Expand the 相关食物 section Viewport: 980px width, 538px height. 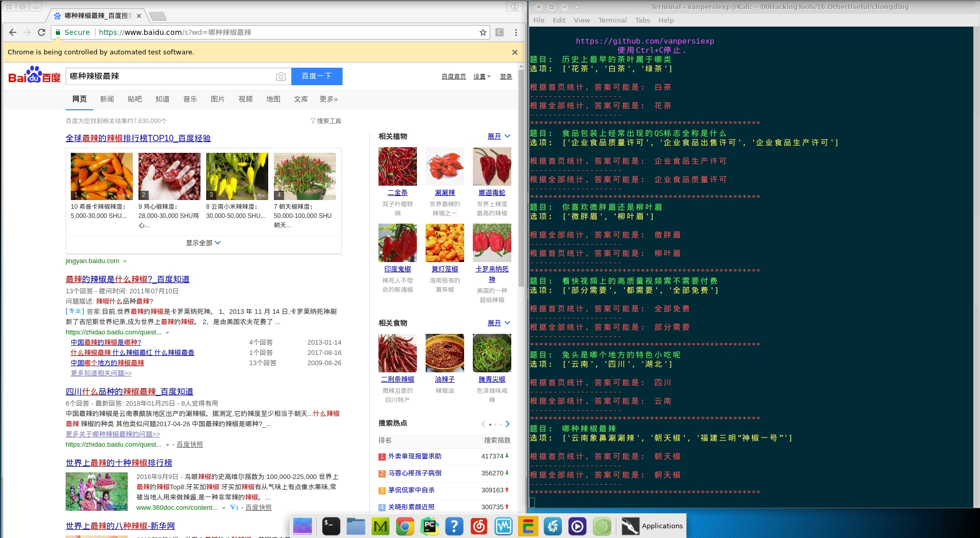(x=499, y=323)
